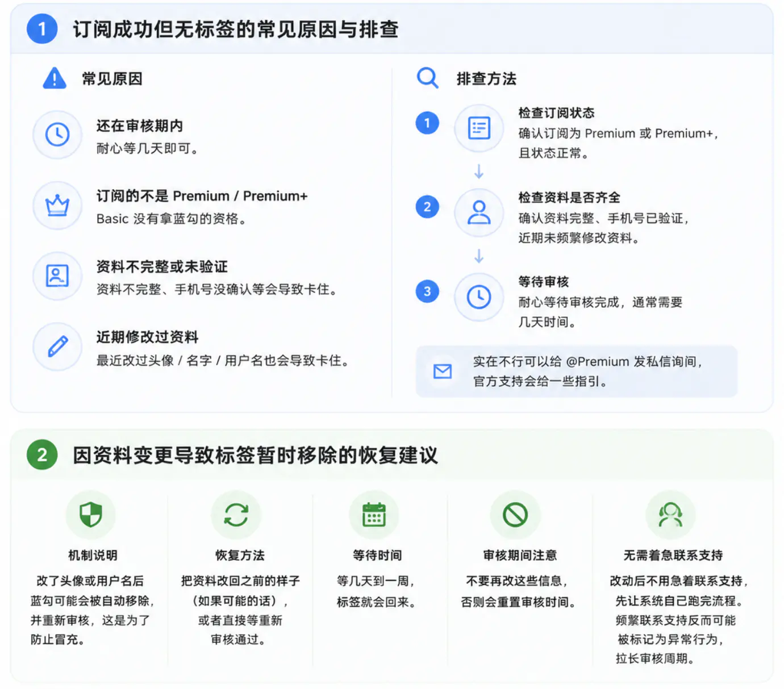
Task: Click the text 资料不完整、手机号没确认等会导致卡住。
Action: point(218,289)
